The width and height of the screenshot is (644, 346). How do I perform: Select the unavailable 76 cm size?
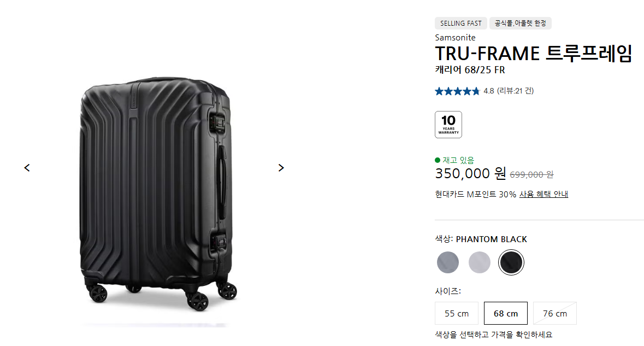555,313
